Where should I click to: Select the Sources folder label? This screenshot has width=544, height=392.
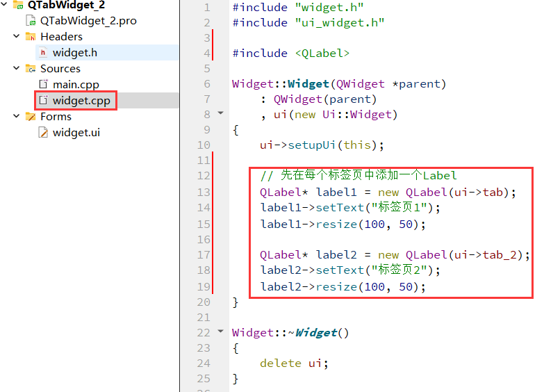tap(60, 68)
